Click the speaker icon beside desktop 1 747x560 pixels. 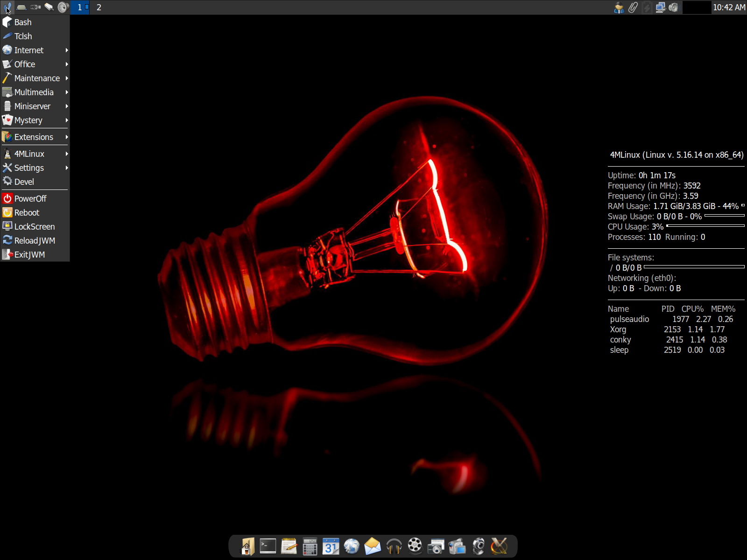63,7
